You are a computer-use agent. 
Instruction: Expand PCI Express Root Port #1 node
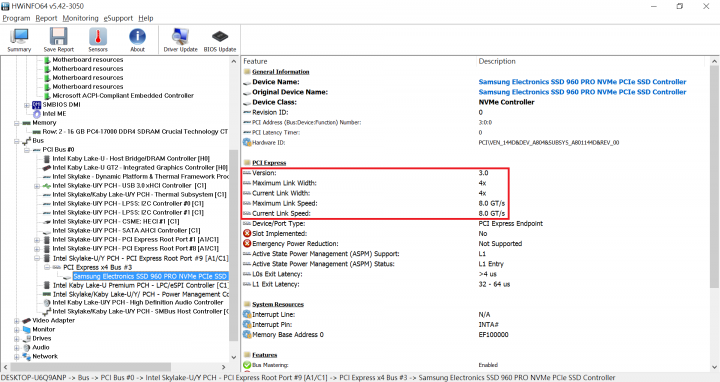[37, 240]
